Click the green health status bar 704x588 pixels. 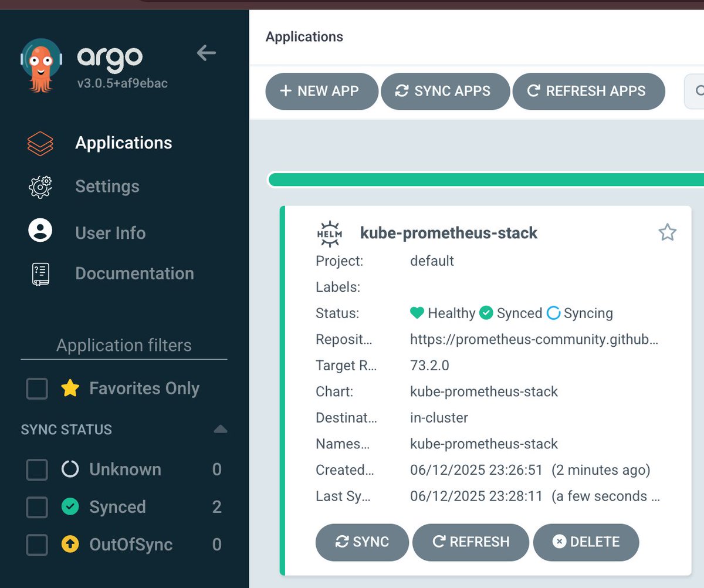click(x=486, y=180)
